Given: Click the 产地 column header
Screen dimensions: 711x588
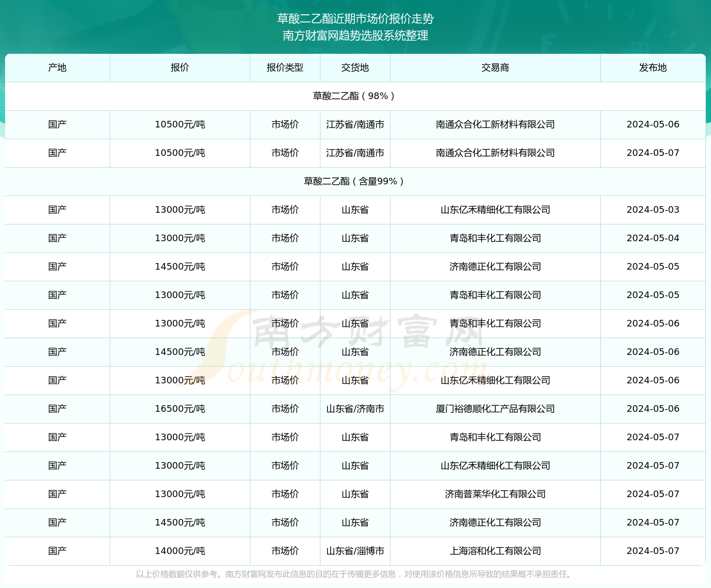Looking at the screenshot, I should tap(57, 68).
